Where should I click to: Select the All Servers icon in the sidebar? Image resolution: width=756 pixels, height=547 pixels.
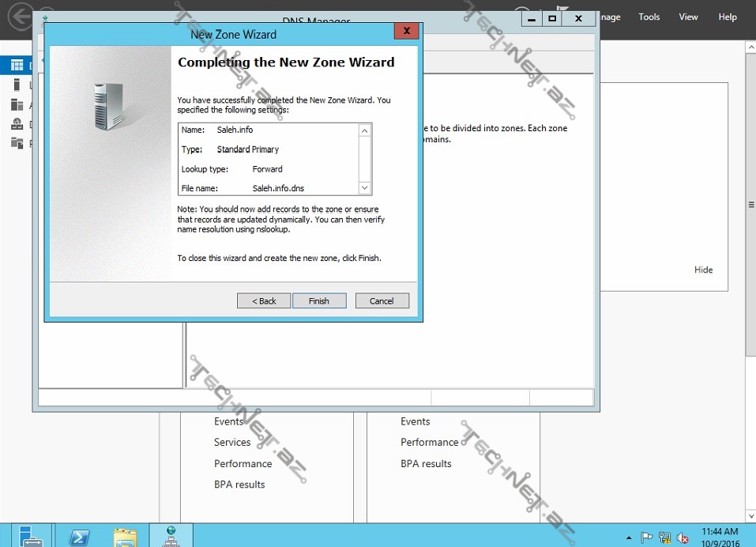pos(17,105)
